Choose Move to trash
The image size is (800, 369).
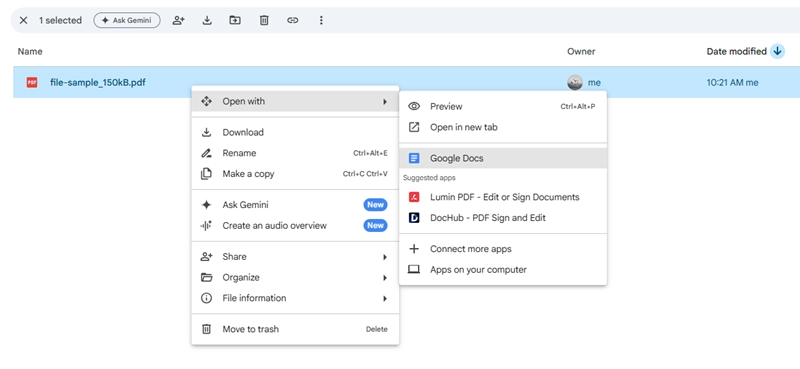295,329
